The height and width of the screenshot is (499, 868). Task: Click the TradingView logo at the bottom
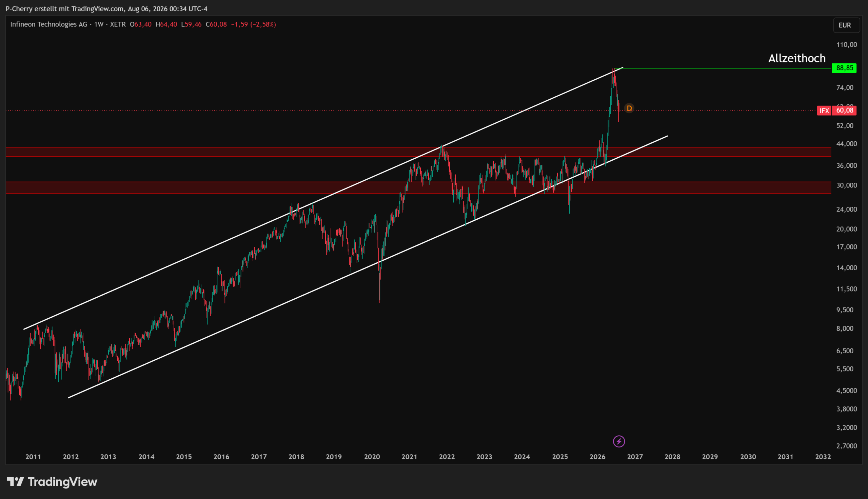(52, 482)
